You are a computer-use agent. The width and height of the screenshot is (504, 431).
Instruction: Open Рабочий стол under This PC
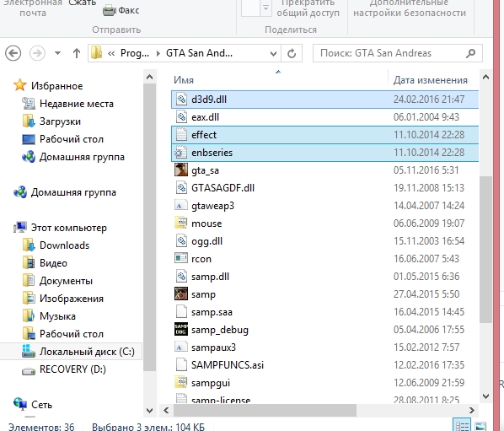tap(72, 333)
